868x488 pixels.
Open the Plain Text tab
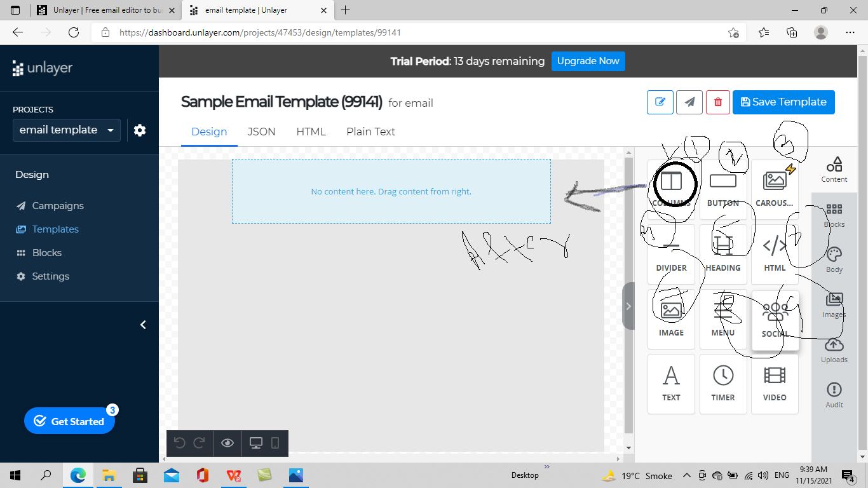coord(370,132)
